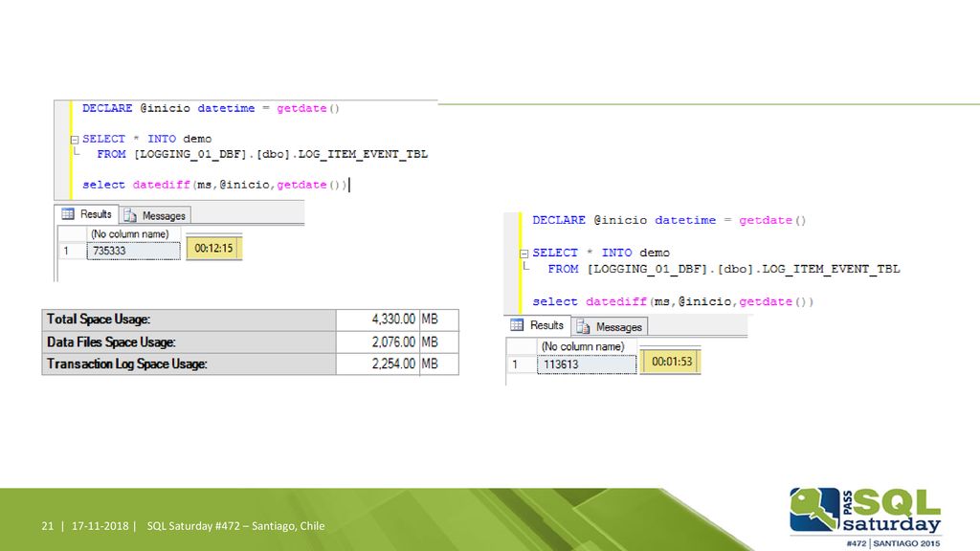Open the Messages tab in left query window

click(x=155, y=215)
